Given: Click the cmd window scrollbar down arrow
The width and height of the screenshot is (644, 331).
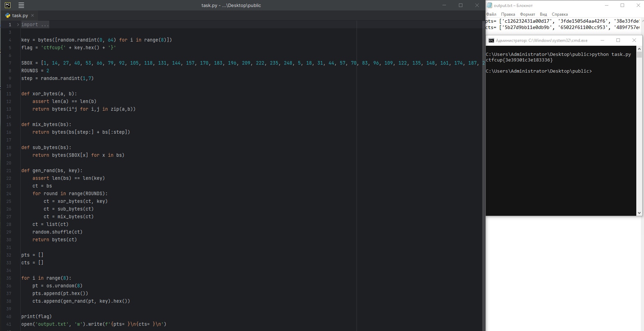Looking at the screenshot, I should click(x=639, y=213).
